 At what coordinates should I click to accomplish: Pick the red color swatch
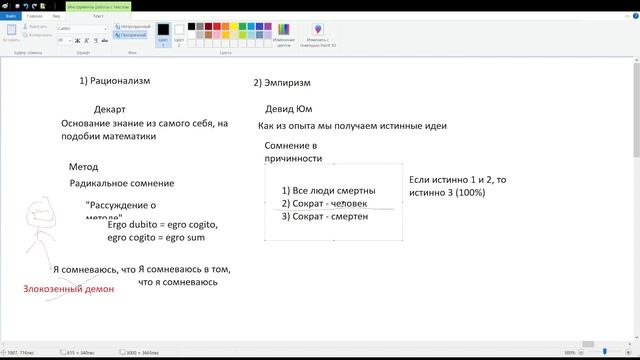click(x=217, y=27)
